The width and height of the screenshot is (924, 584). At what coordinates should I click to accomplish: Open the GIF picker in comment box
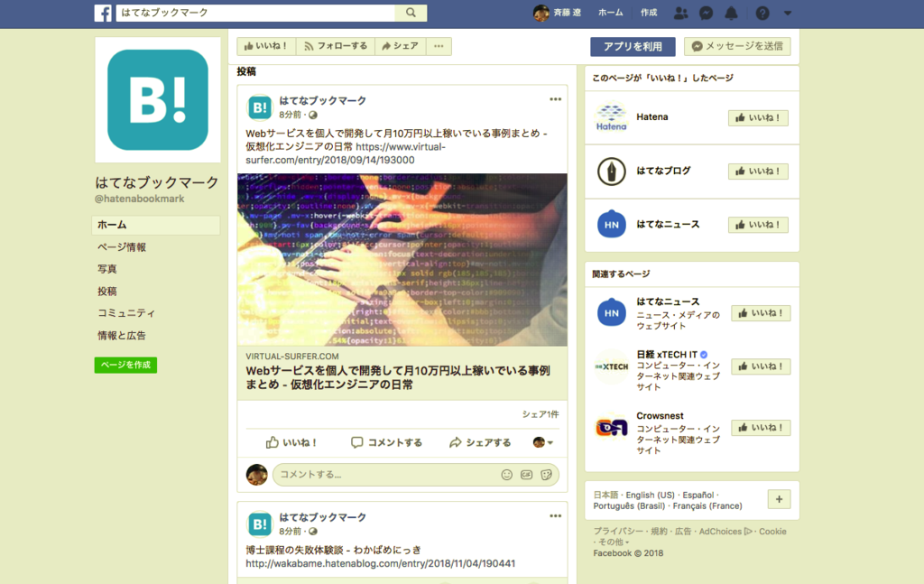(x=526, y=475)
